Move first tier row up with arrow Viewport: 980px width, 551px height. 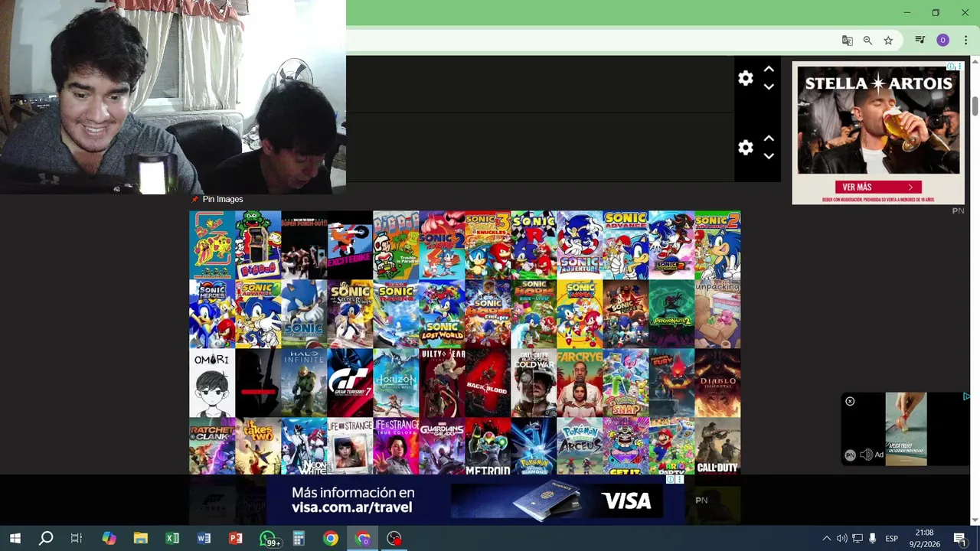(x=769, y=70)
